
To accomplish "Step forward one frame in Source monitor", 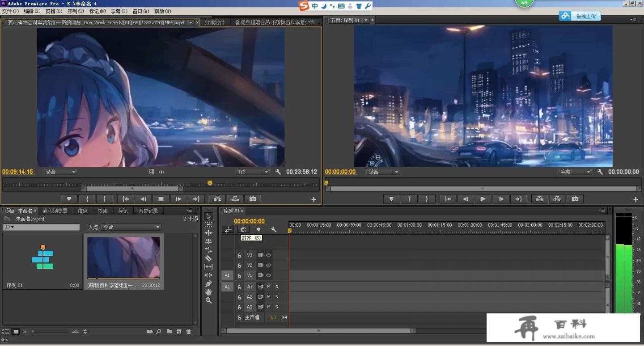I will click(179, 199).
